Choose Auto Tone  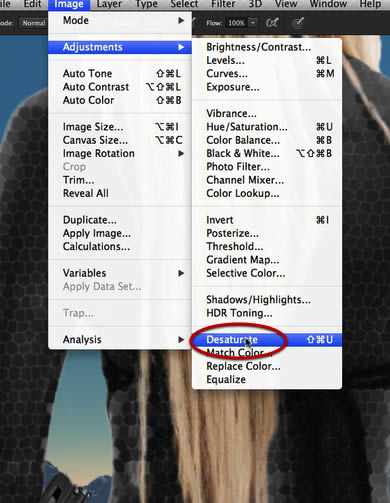tap(120, 73)
